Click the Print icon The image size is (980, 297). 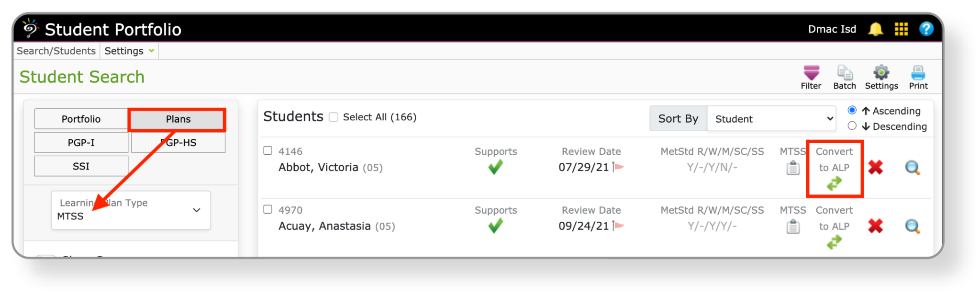[x=918, y=73]
